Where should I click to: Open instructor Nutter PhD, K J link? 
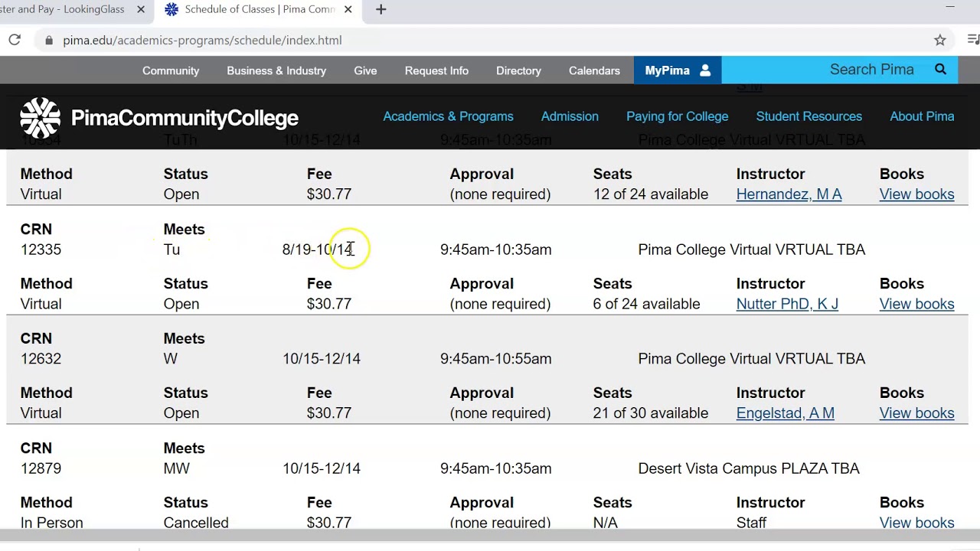pyautogui.click(x=787, y=304)
